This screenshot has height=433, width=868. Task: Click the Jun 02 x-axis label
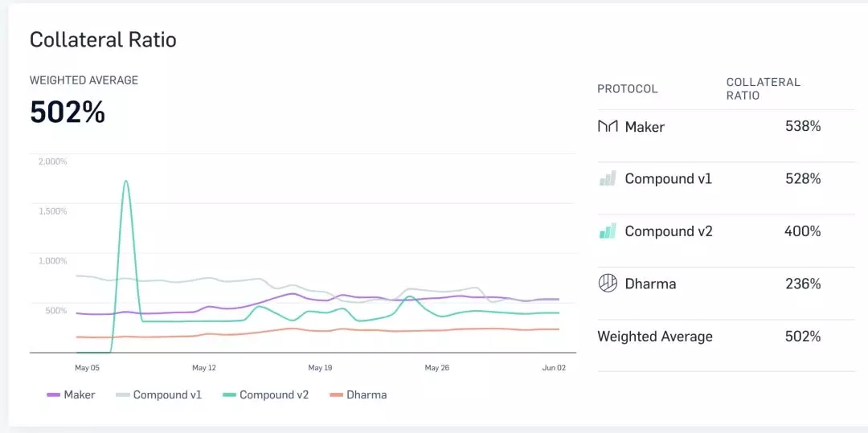click(554, 368)
